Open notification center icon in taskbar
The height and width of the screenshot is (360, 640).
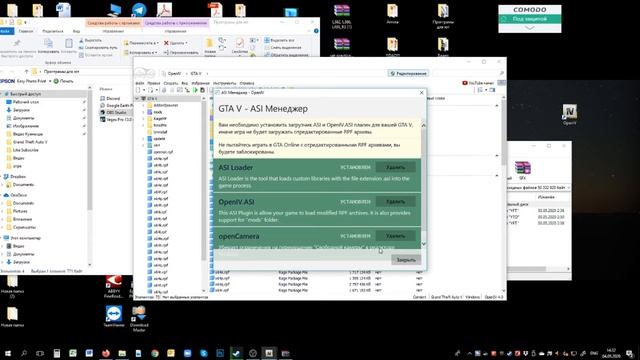(630, 353)
